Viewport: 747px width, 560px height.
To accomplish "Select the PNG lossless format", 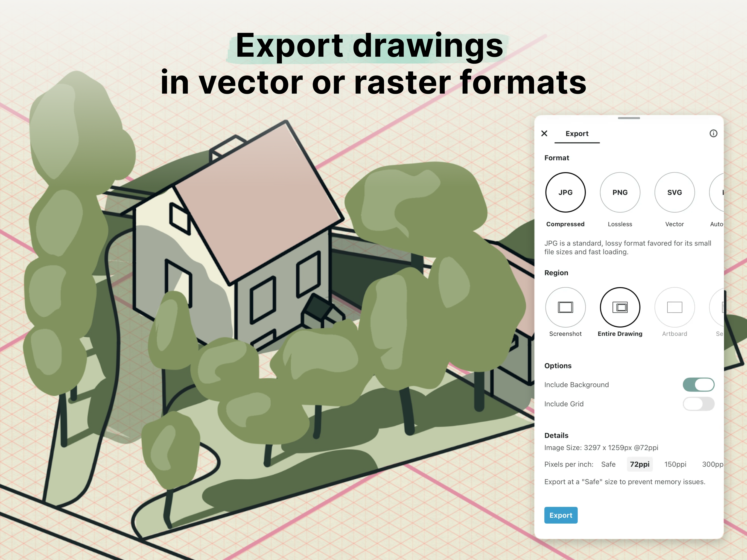I will pos(620,192).
